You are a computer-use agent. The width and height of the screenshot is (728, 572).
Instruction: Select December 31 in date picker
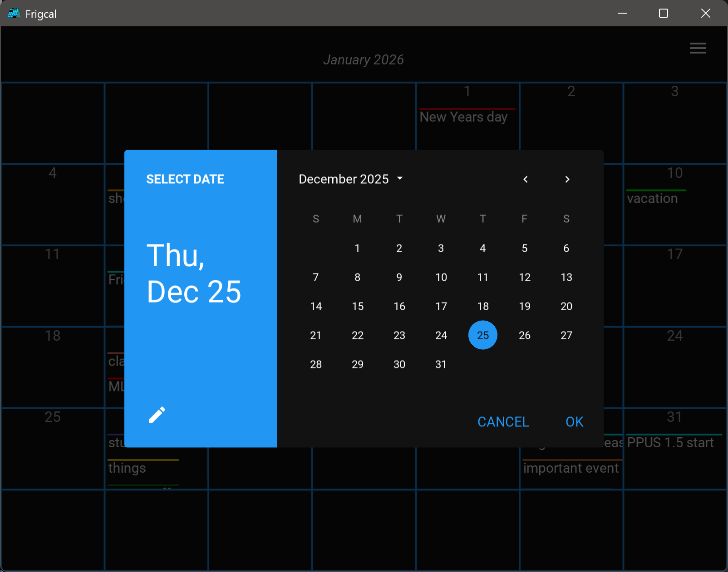441,364
